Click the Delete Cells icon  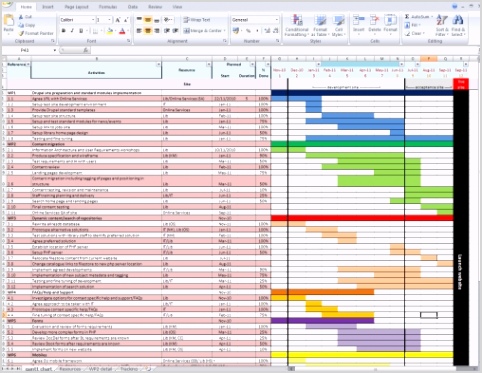pyautogui.click(x=374, y=20)
